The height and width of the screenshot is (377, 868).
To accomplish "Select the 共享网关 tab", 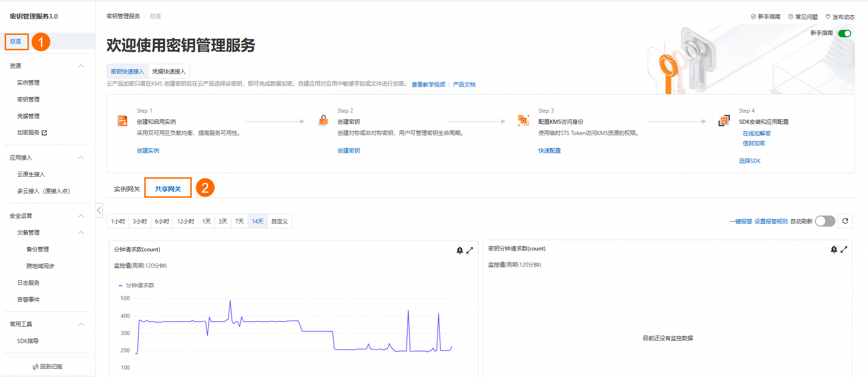I will point(168,189).
